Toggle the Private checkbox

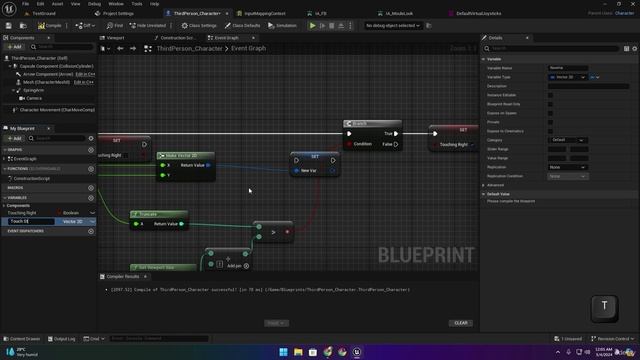[550, 122]
